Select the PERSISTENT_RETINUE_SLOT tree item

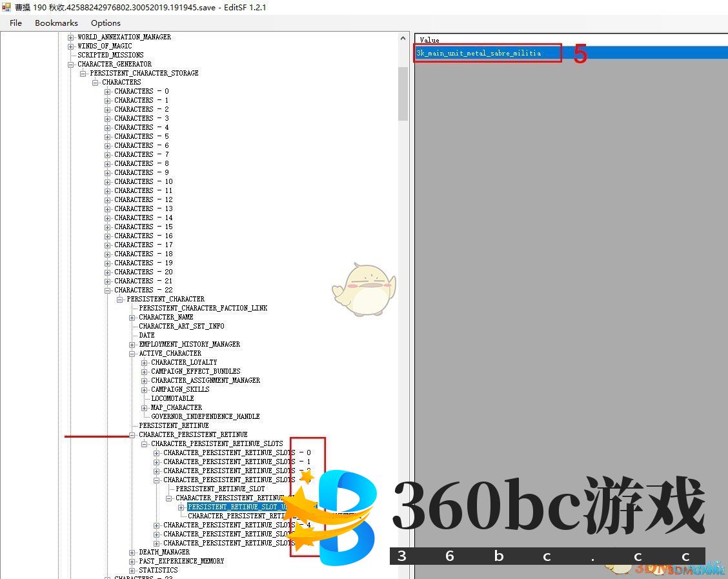220,489
